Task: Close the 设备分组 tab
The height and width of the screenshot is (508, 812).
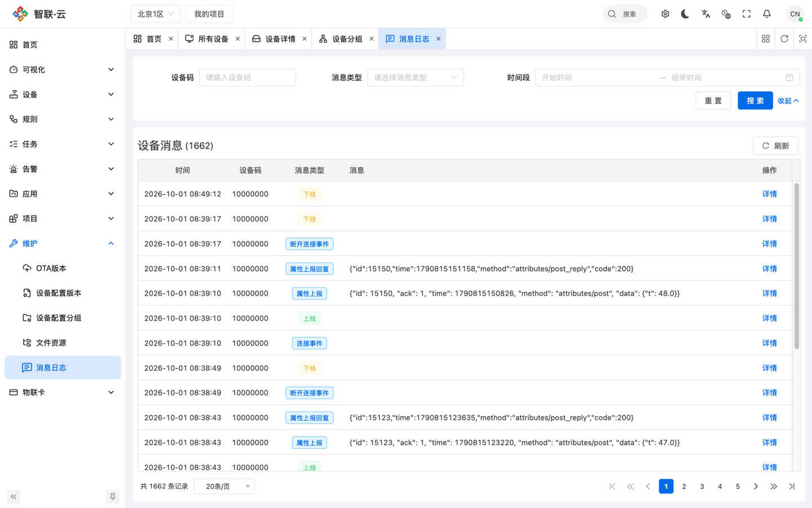Action: (372, 39)
